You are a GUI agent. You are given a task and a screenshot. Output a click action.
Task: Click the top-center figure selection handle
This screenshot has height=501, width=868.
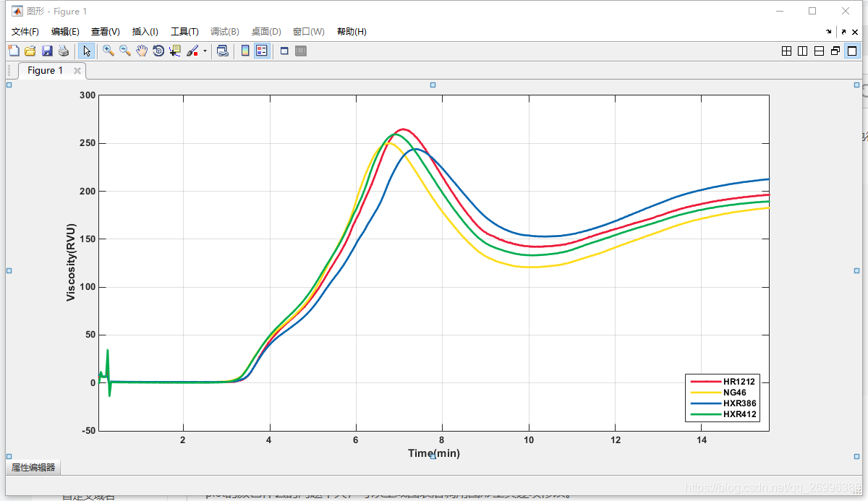point(433,85)
